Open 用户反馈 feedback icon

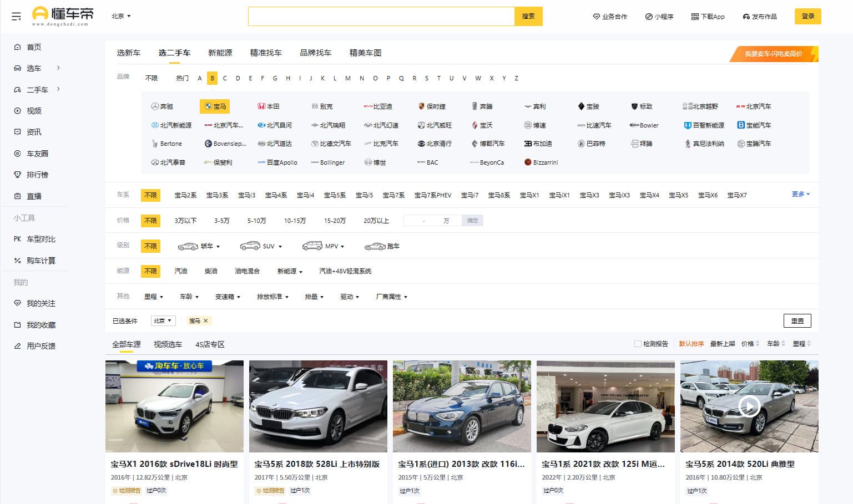17,346
